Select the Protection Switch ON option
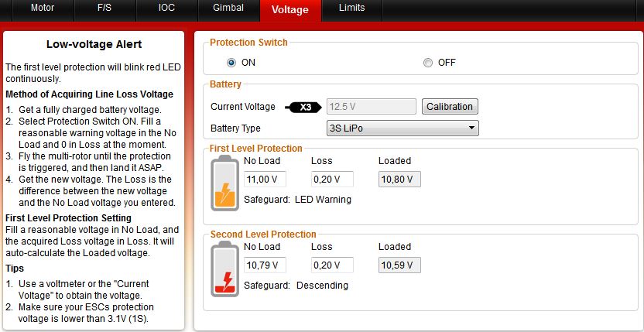Viewport: 644px width, 332px height. [x=231, y=63]
